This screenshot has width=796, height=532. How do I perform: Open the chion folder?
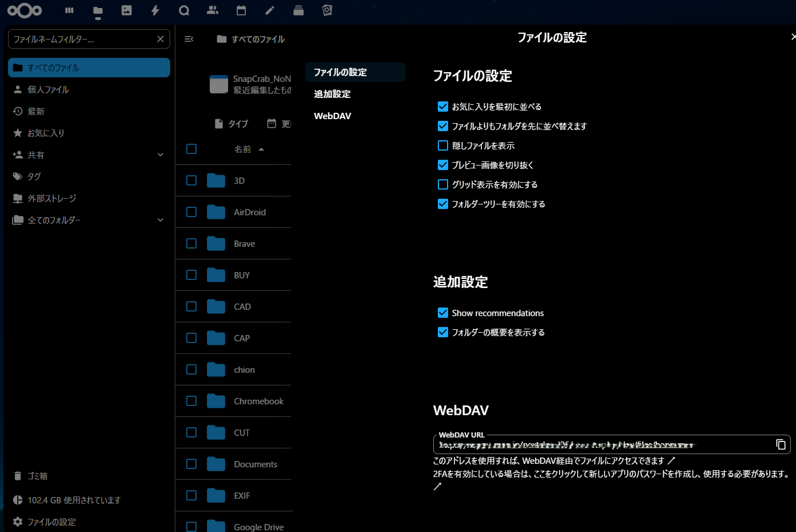tap(244, 369)
